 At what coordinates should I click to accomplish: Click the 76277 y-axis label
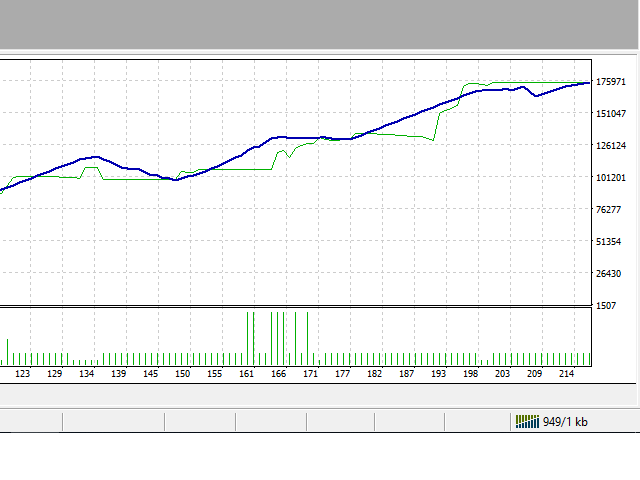point(608,209)
